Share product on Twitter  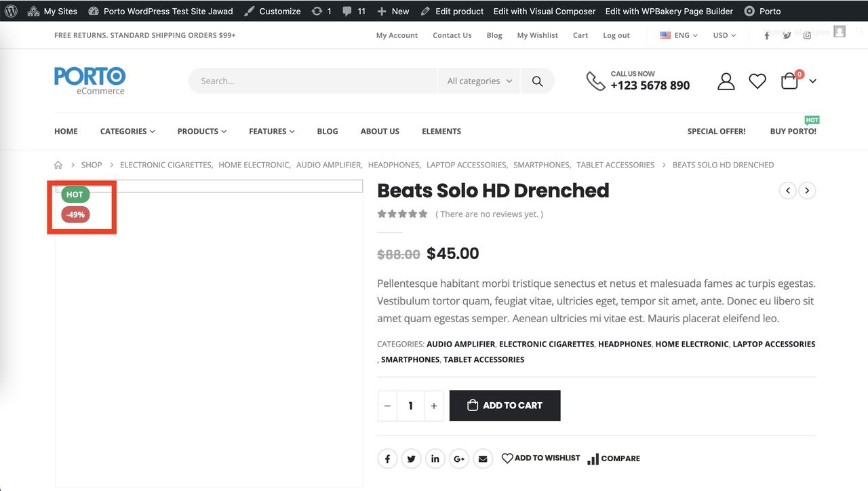coord(411,459)
